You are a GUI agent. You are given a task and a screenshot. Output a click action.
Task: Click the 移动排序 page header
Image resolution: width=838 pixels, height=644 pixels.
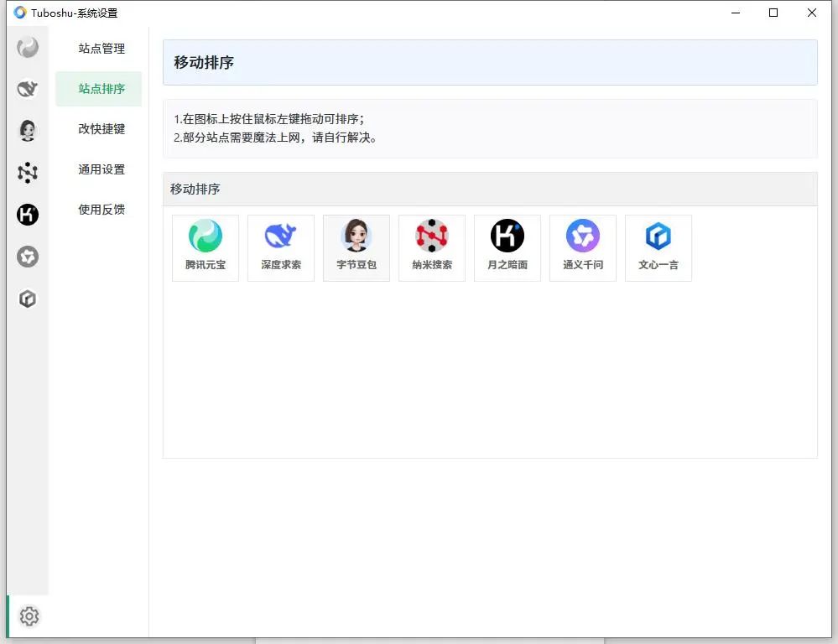(x=490, y=63)
